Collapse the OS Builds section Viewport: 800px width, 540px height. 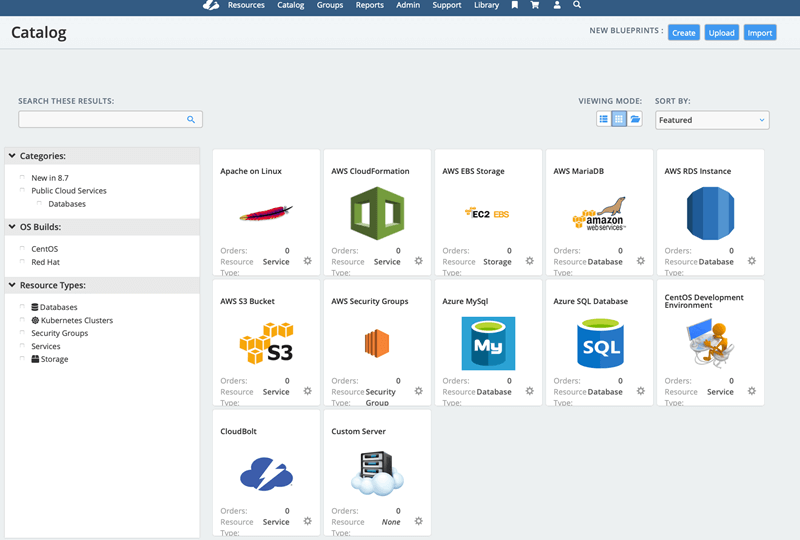pos(12,227)
